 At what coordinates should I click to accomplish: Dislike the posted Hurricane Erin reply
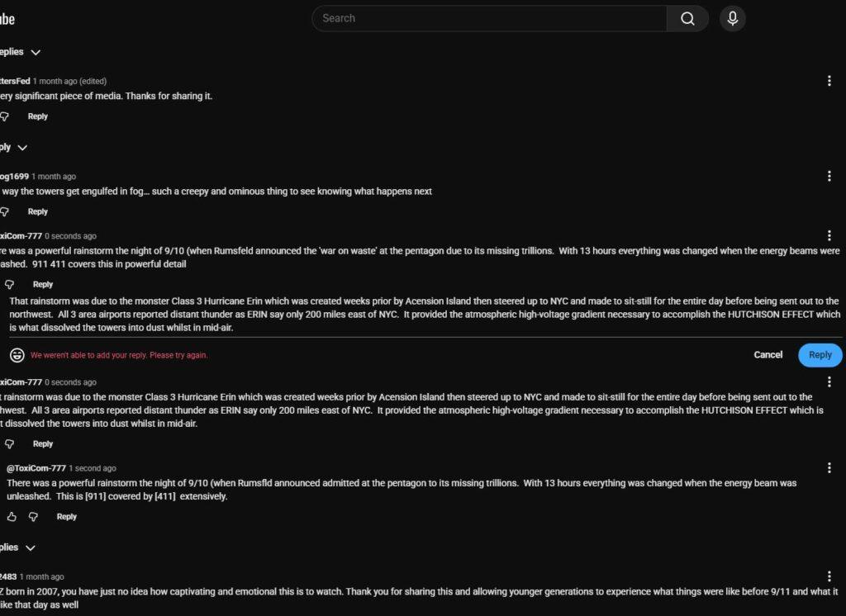pos(10,444)
